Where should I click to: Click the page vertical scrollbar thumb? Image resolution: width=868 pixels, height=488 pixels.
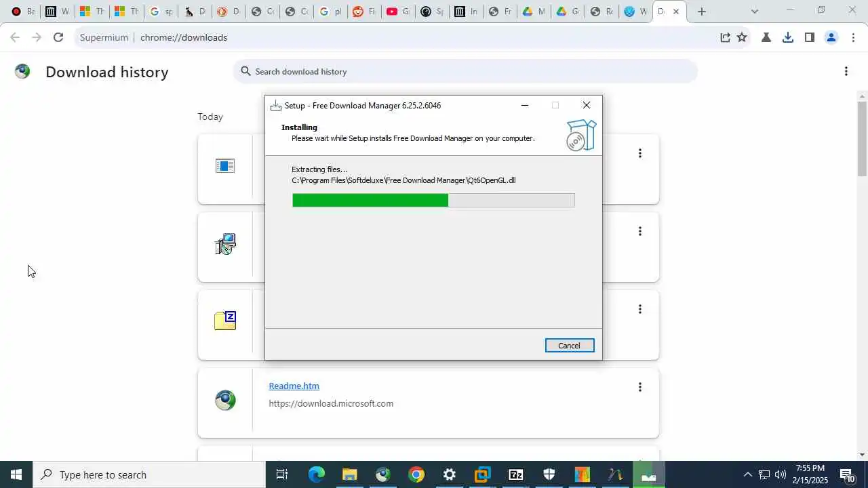[862, 139]
